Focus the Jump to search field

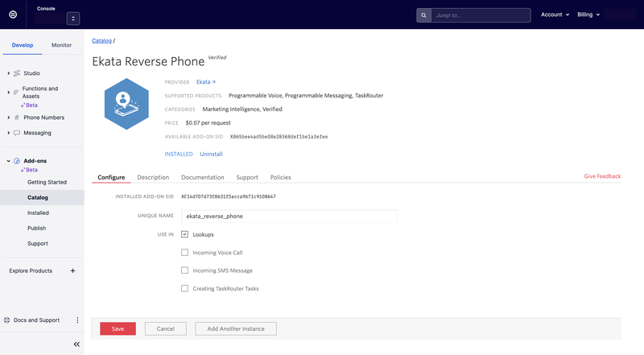click(481, 15)
